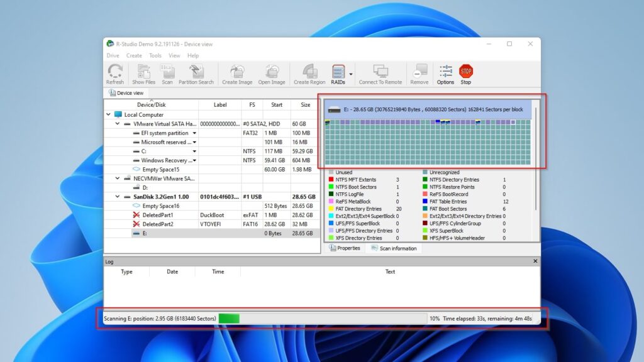Click scan information panel scrollbar
Image resolution: width=644 pixels, height=362 pixels.
(536, 160)
